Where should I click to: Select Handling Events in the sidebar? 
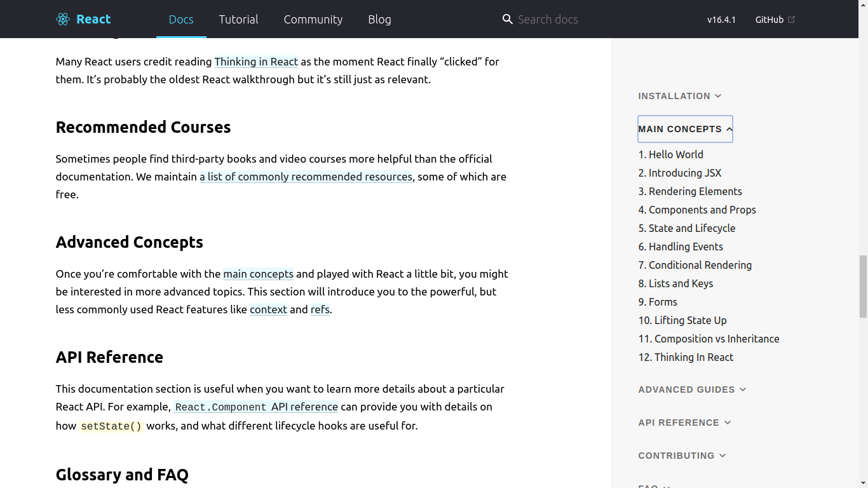pyautogui.click(x=681, y=247)
